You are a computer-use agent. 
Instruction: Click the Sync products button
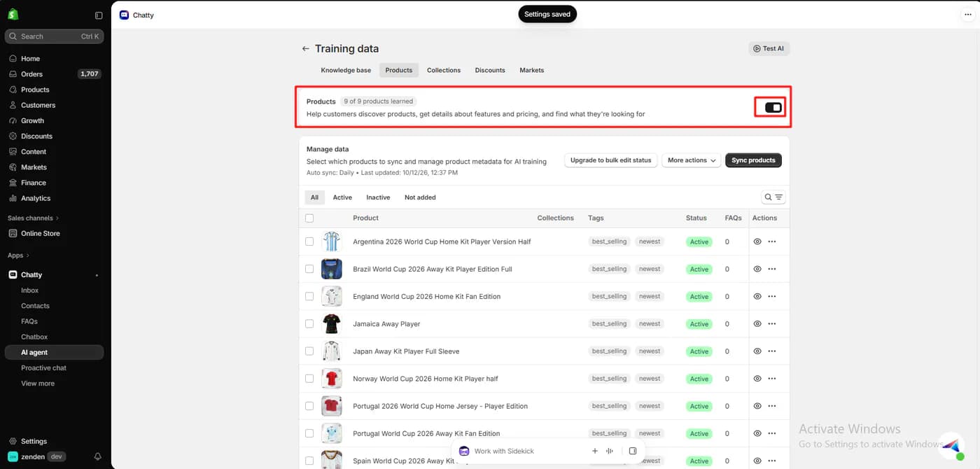tap(753, 160)
